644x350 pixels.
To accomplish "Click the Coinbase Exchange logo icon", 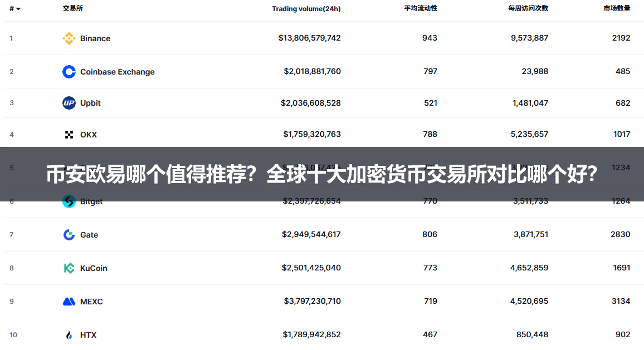I will click(x=69, y=72).
